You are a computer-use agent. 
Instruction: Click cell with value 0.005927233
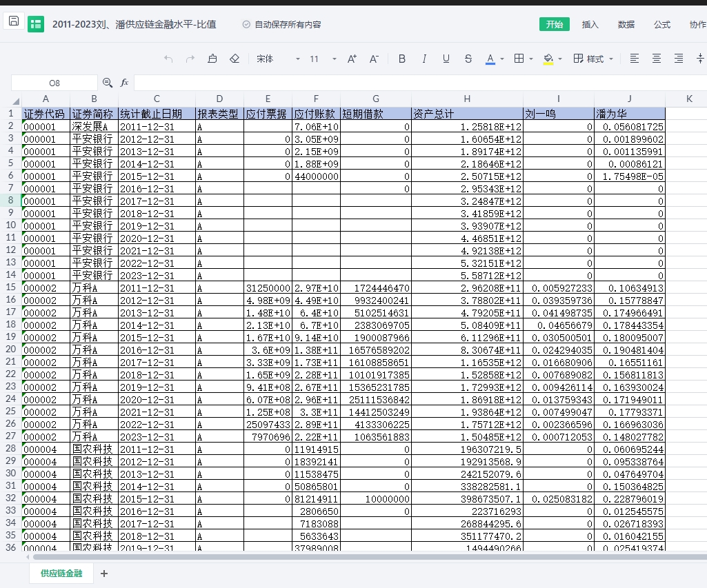pyautogui.click(x=558, y=288)
